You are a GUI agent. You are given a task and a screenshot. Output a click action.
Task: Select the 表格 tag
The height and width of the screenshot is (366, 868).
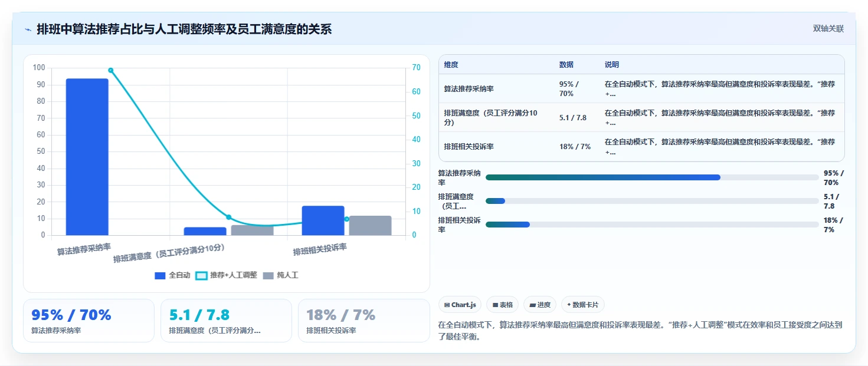pyautogui.click(x=502, y=305)
